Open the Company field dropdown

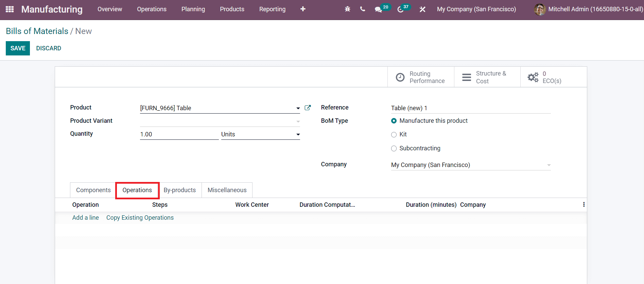[549, 165]
